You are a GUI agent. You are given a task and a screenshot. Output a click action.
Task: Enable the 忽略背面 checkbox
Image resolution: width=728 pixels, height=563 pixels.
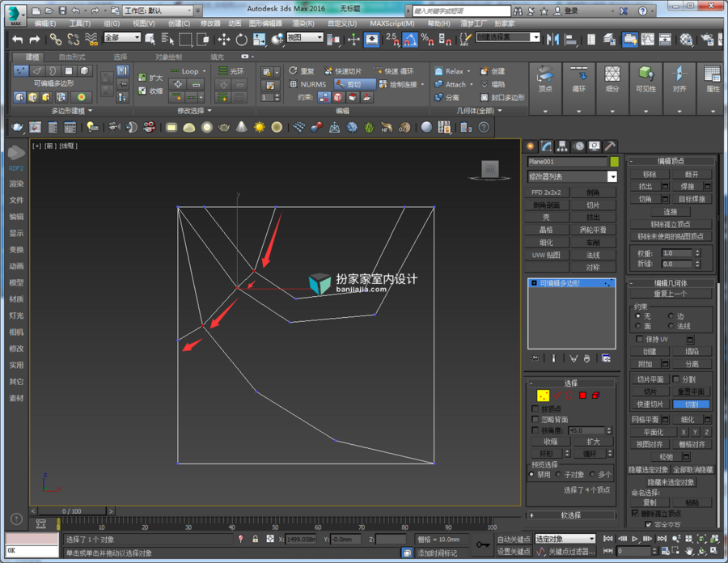tap(535, 419)
